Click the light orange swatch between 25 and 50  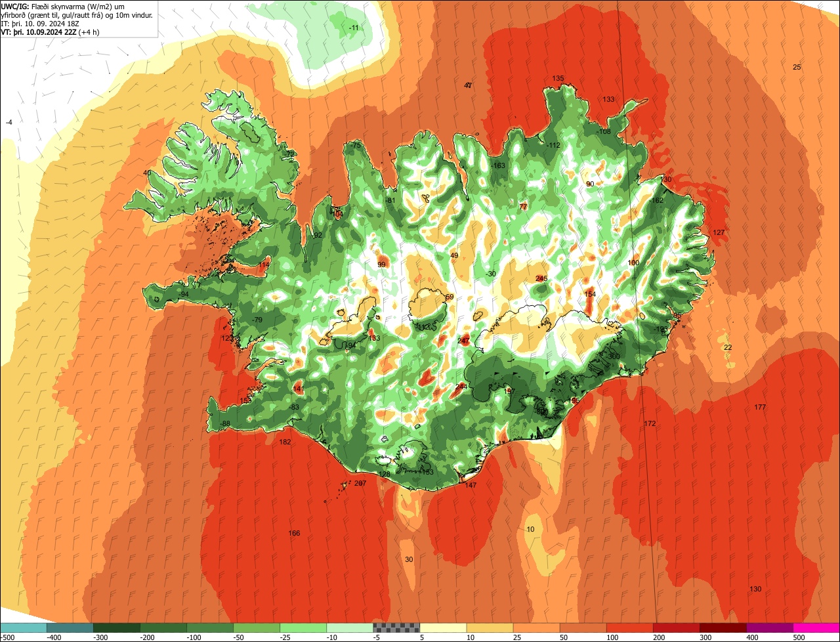(x=537, y=628)
